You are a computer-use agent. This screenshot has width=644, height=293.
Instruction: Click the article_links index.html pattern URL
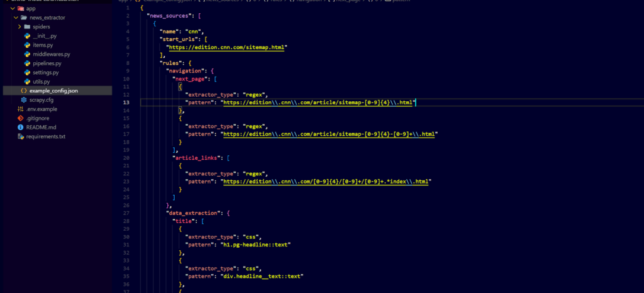pyautogui.click(x=327, y=181)
